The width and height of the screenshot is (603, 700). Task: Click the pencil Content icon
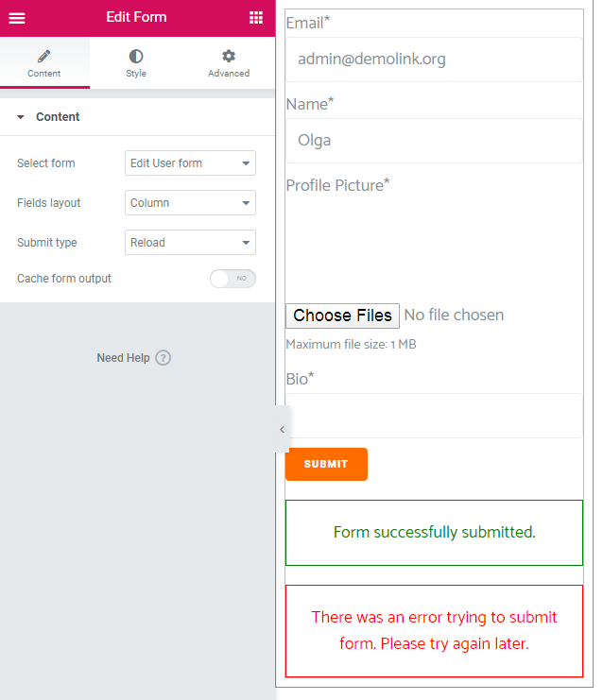[x=44, y=57]
